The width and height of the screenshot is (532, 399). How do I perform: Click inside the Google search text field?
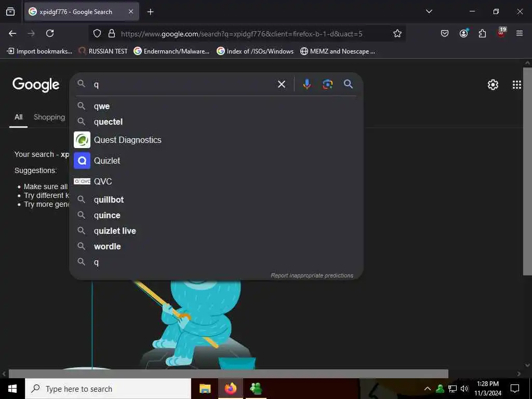point(183,84)
